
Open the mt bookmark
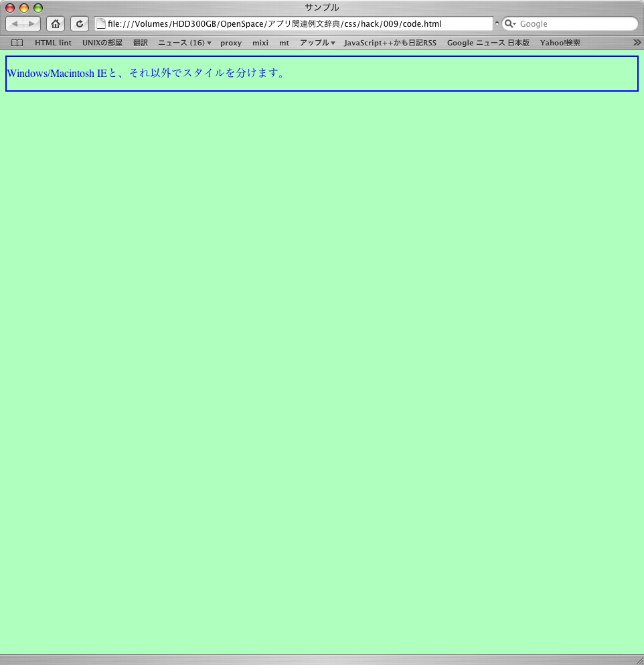click(285, 43)
